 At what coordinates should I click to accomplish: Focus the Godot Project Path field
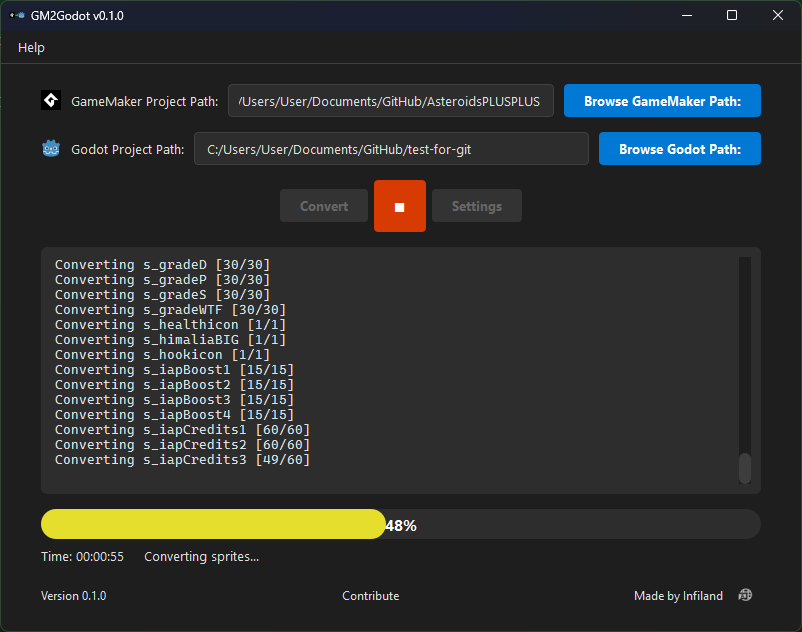[x=391, y=149]
